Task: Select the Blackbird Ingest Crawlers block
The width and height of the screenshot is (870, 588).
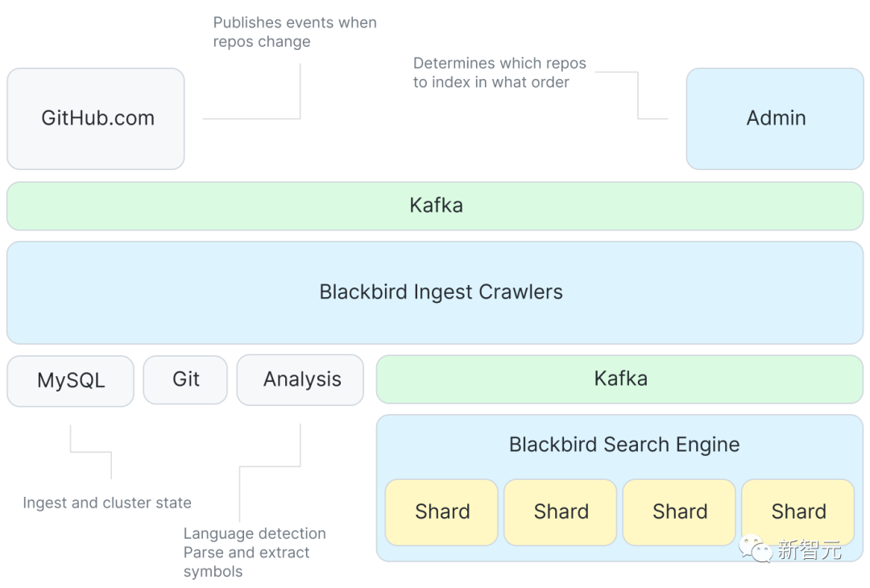Action: tap(435, 292)
